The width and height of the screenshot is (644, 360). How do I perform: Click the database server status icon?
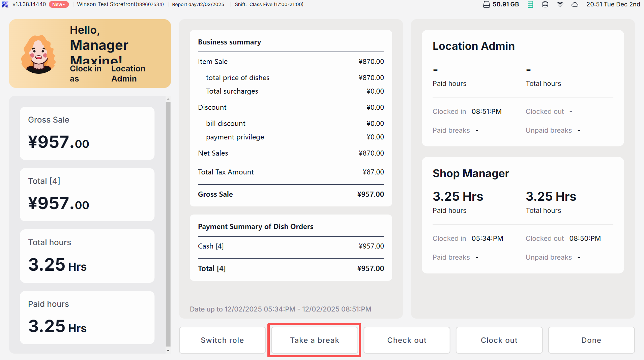click(x=545, y=4)
